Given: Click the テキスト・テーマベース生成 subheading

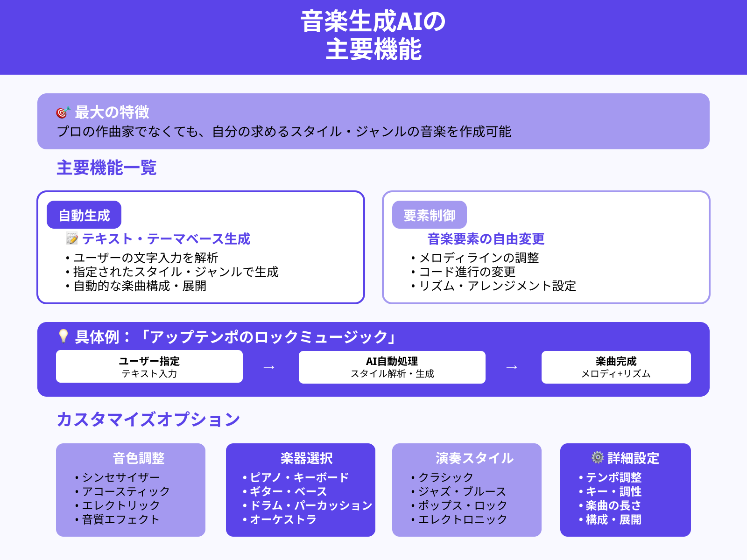Looking at the screenshot, I should (166, 239).
